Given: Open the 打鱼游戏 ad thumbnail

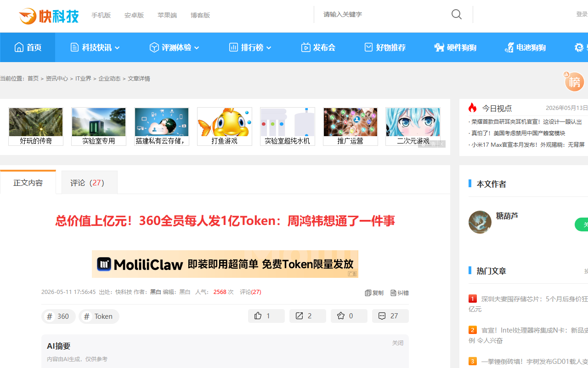Looking at the screenshot, I should coord(225,126).
